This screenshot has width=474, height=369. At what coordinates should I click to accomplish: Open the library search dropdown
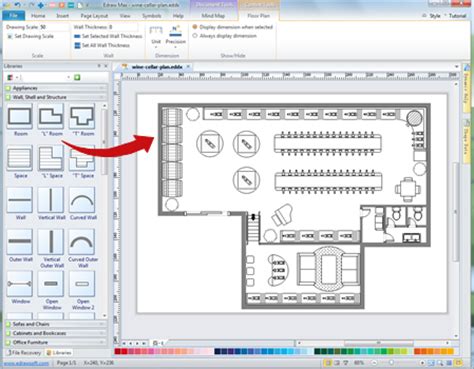tap(69, 77)
